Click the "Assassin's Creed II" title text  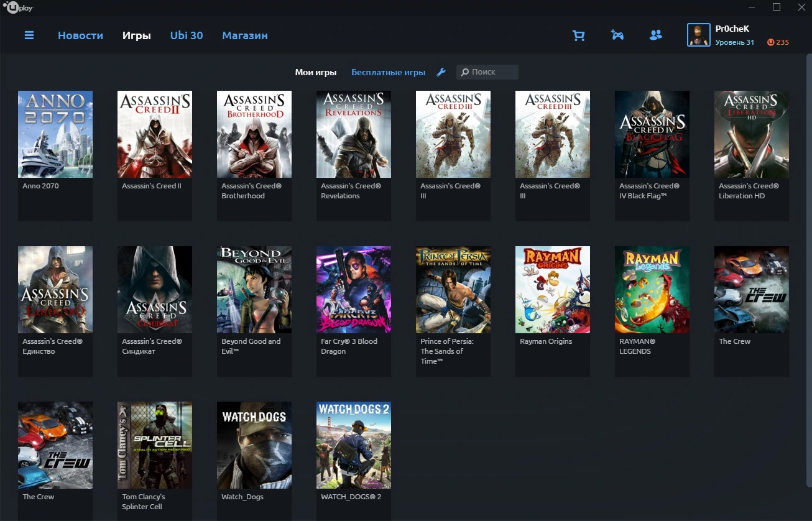click(152, 186)
